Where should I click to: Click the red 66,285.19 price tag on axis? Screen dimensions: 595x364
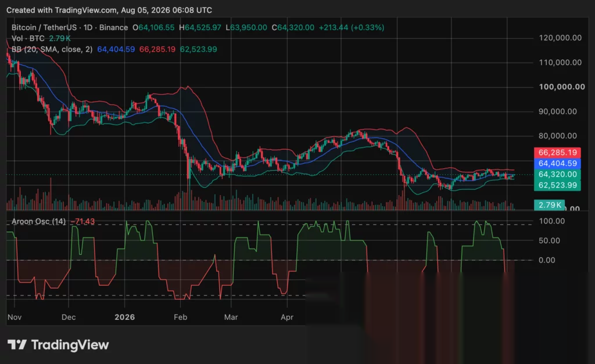[557, 153]
